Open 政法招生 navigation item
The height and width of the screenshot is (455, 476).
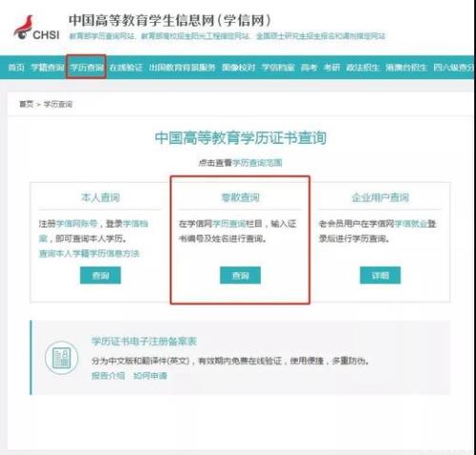(x=363, y=68)
